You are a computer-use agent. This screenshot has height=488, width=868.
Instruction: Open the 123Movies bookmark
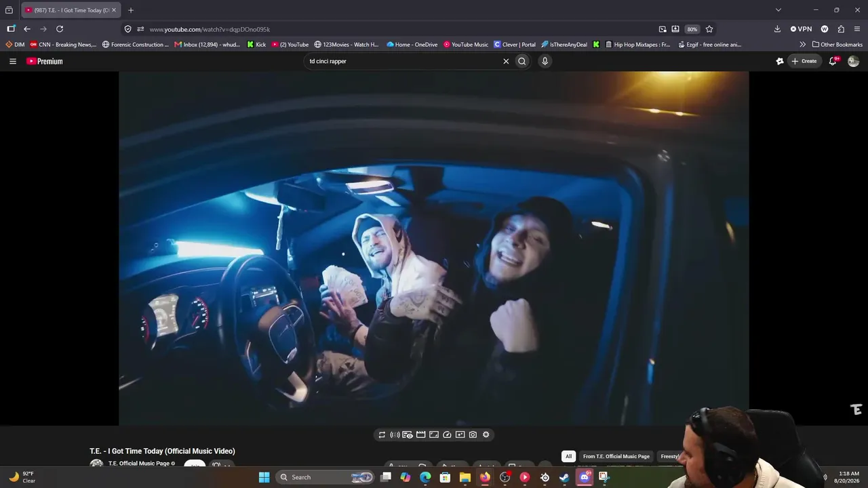point(347,45)
